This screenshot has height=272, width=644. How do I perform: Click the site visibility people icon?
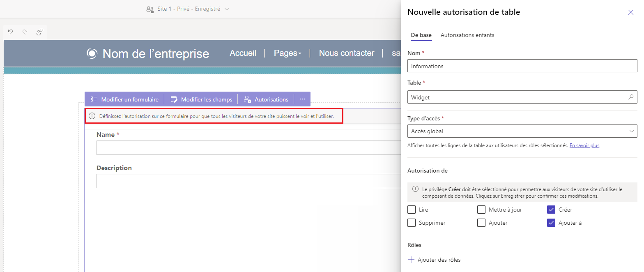coord(150,9)
